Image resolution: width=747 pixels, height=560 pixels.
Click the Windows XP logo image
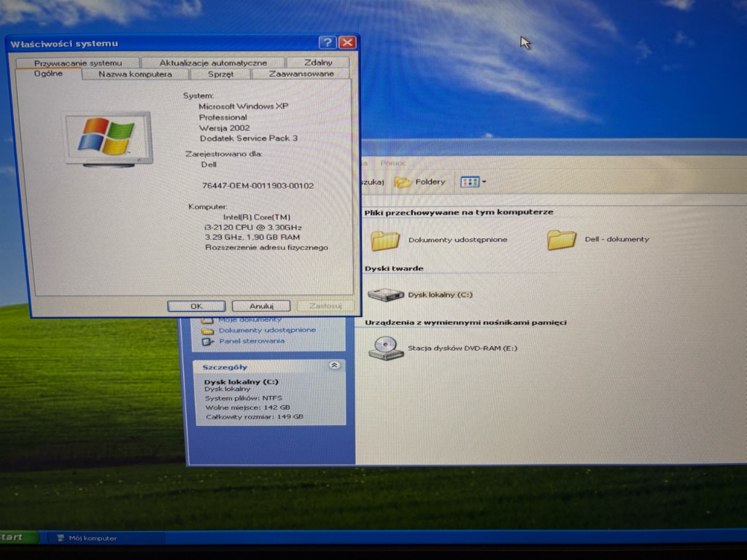pos(109,139)
